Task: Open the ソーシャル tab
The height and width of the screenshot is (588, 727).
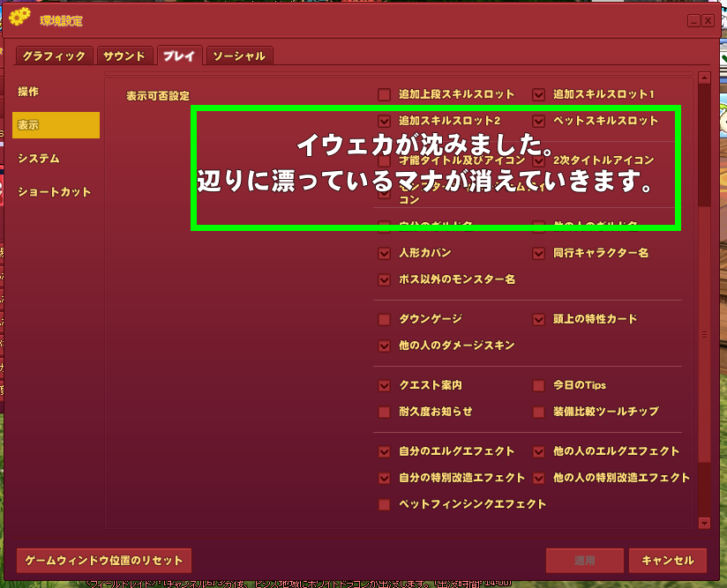Action: (239, 56)
